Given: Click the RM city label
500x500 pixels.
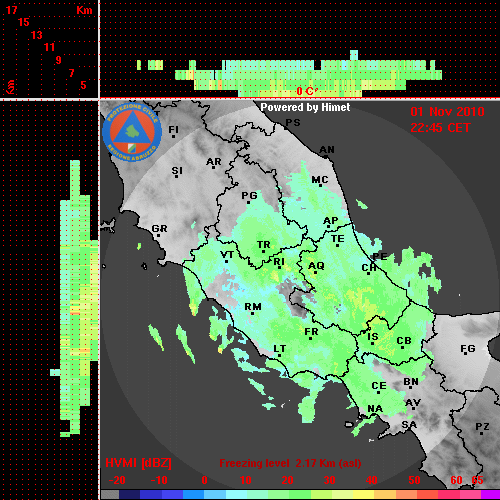Looking at the screenshot, I should tap(253, 307).
